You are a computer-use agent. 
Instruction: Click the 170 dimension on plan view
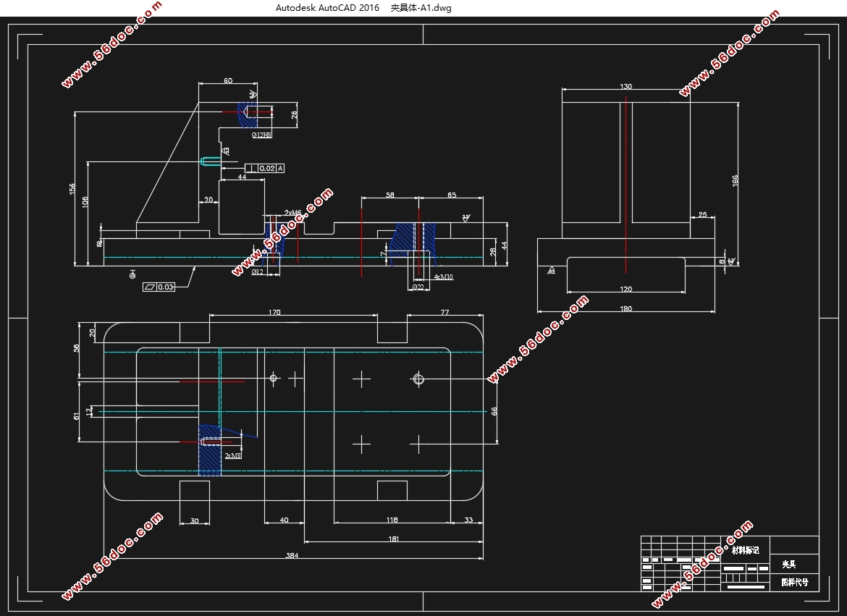pyautogui.click(x=274, y=312)
